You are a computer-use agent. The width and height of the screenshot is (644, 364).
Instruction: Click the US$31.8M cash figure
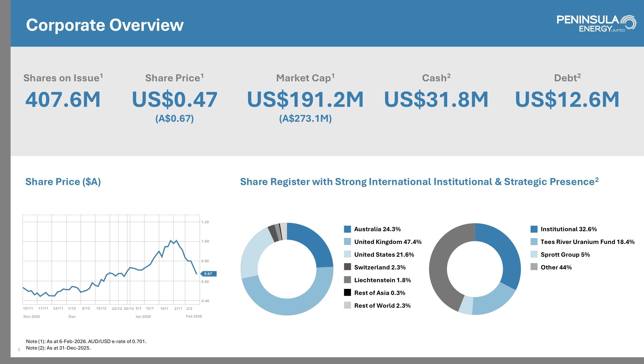click(x=436, y=100)
